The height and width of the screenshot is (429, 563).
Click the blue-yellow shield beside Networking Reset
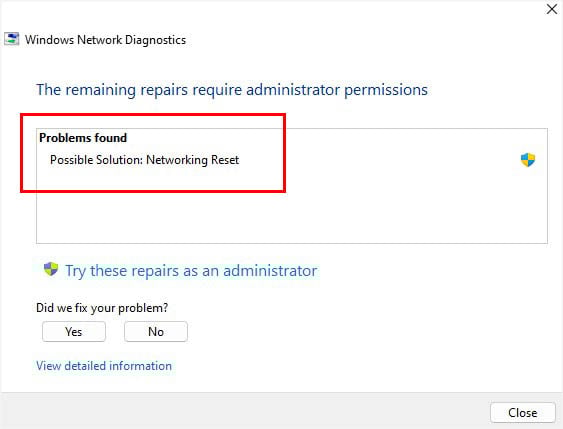tap(528, 160)
